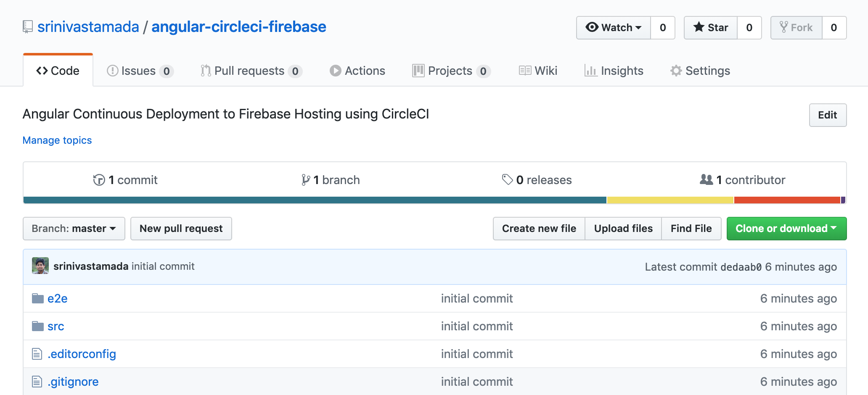View the watchers count of 0
This screenshot has height=395, width=868.
(x=663, y=28)
